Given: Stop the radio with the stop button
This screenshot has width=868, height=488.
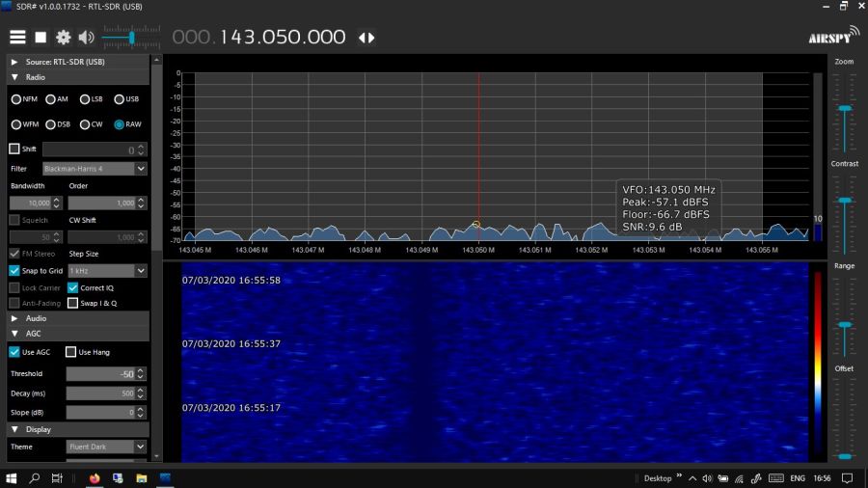Looking at the screenshot, I should [41, 37].
